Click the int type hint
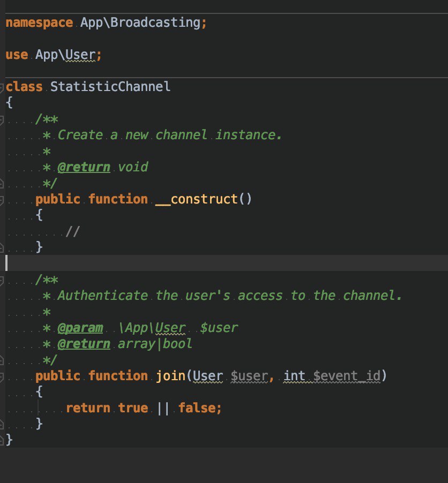Viewport: 448px width, 483px height. pyautogui.click(x=294, y=376)
